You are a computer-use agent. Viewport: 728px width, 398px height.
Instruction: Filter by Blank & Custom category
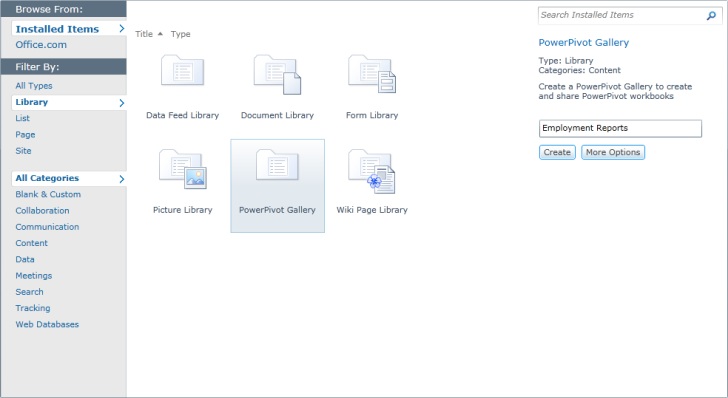[48, 195]
